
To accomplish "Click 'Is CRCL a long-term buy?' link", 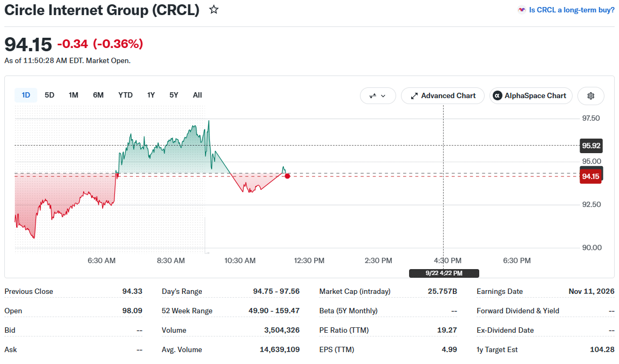I will (571, 10).
